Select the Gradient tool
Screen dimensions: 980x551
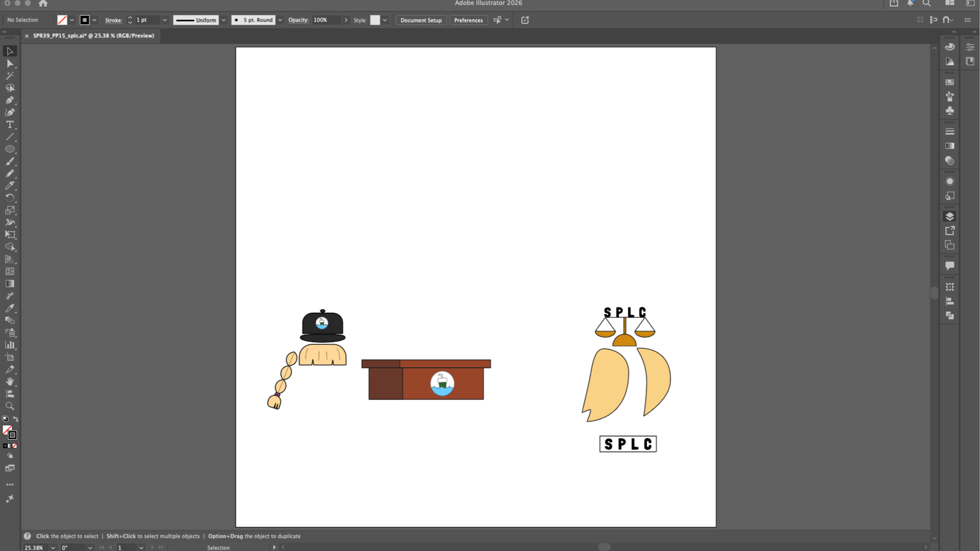pos(10,284)
